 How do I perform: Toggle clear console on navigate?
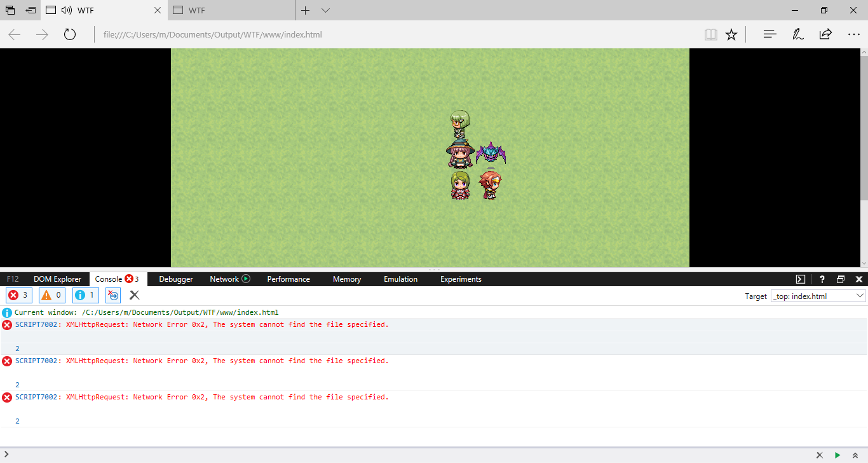113,295
